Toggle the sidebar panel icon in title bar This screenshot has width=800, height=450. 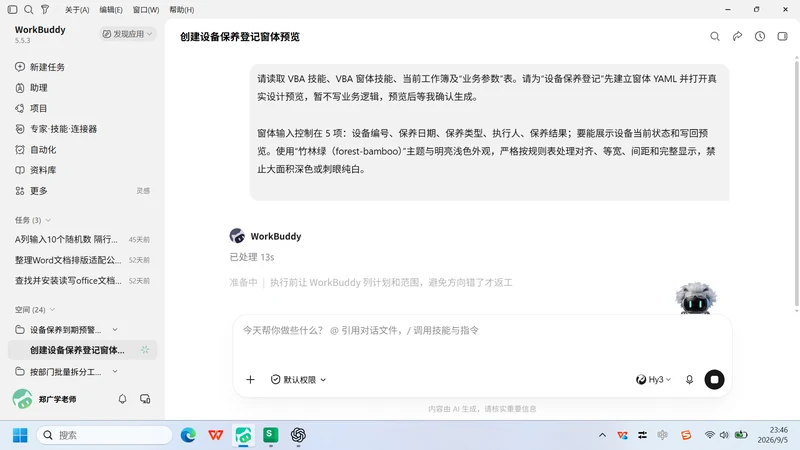click(12, 9)
